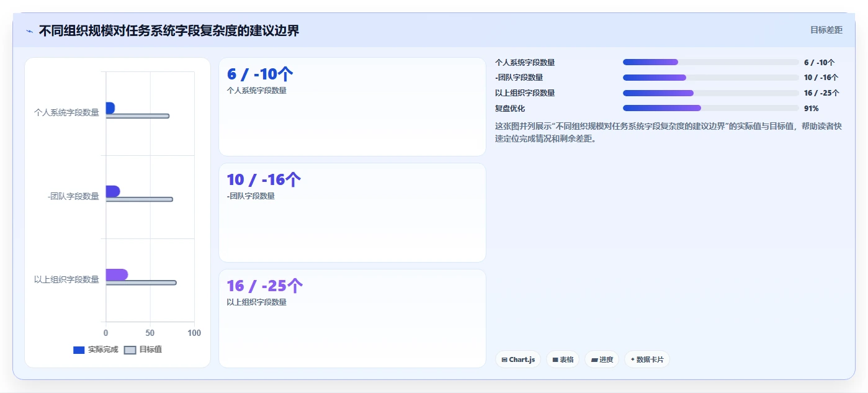The image size is (868, 393).
Task: Click the 个人系统字段数量 progress bar
Action: pos(711,62)
